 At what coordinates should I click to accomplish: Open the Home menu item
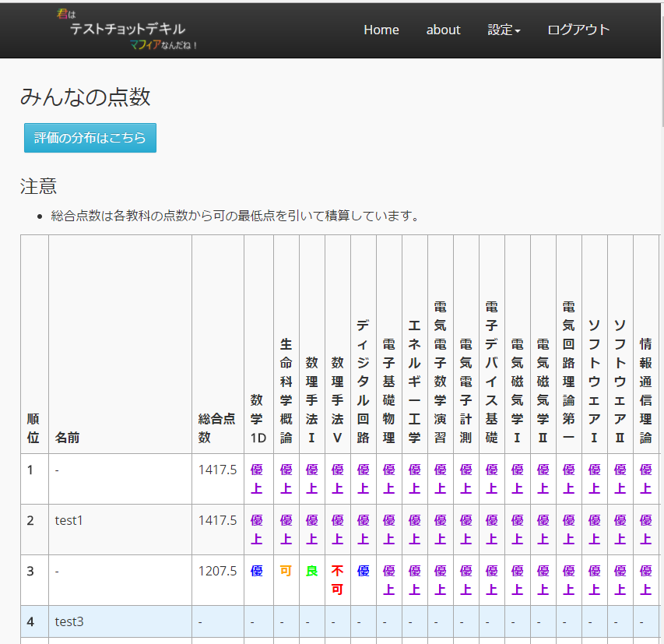381,30
